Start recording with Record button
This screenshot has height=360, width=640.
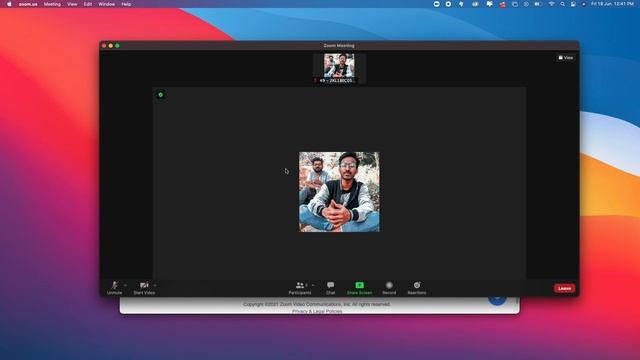pos(389,288)
